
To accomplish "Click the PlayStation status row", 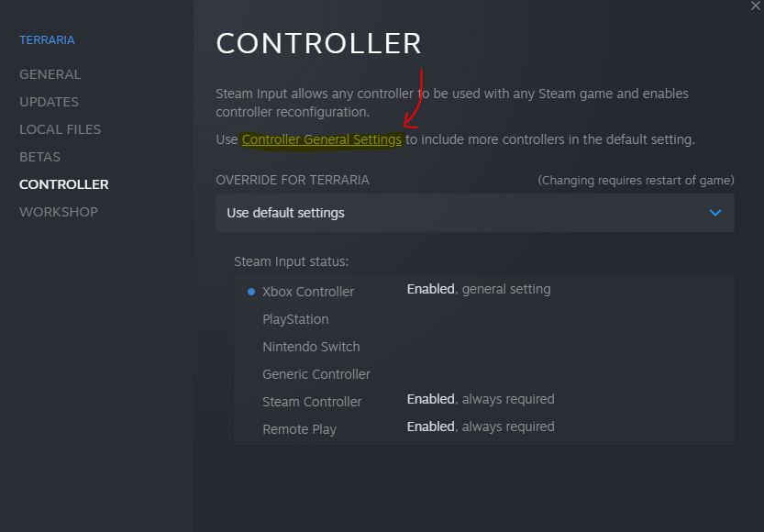I will tap(295, 319).
